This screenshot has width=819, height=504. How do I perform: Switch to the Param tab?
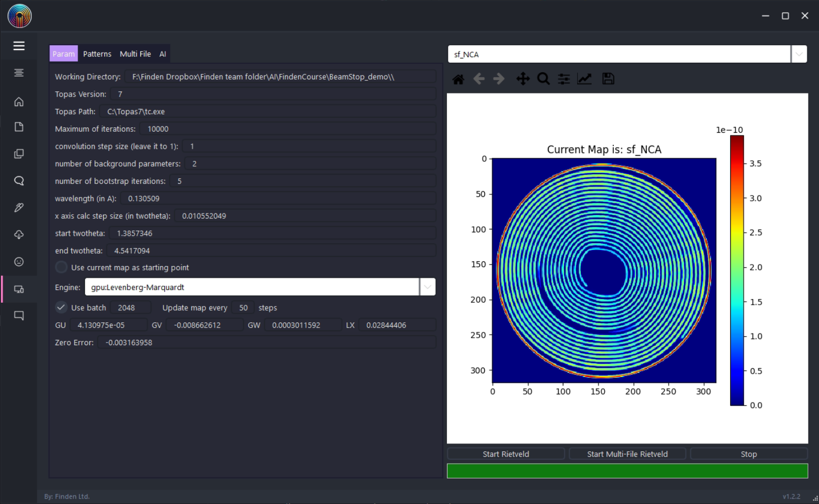[x=64, y=54]
